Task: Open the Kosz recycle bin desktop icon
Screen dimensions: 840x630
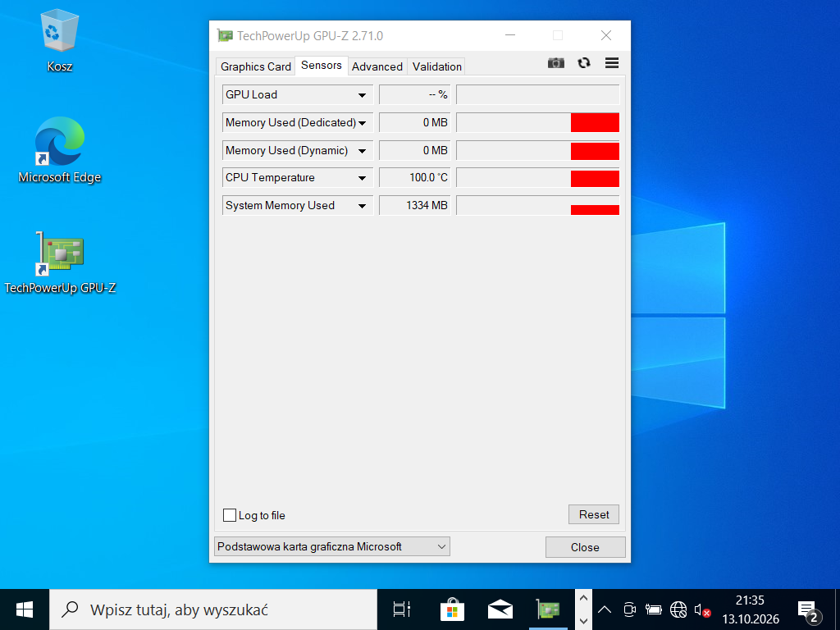Action: [x=59, y=41]
